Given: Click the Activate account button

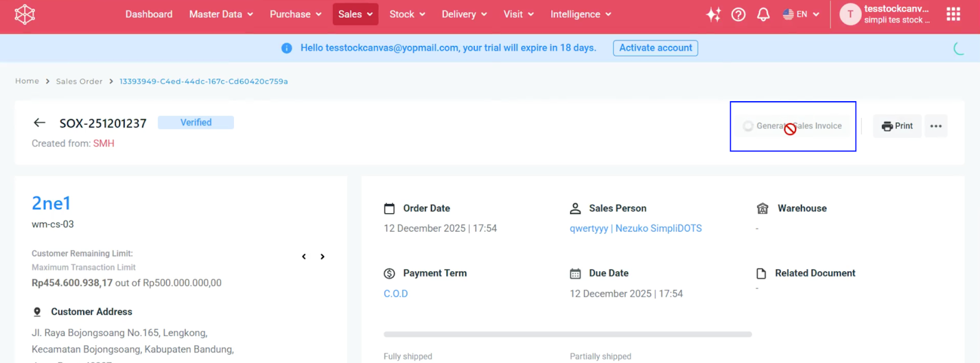Looking at the screenshot, I should click(x=655, y=48).
